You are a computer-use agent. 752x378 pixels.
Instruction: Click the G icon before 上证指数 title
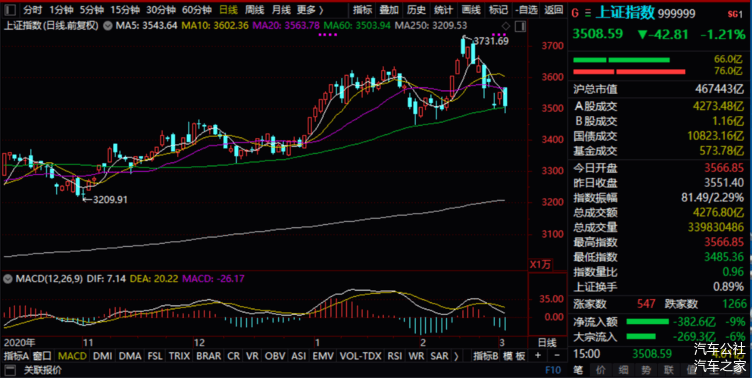pos(575,13)
